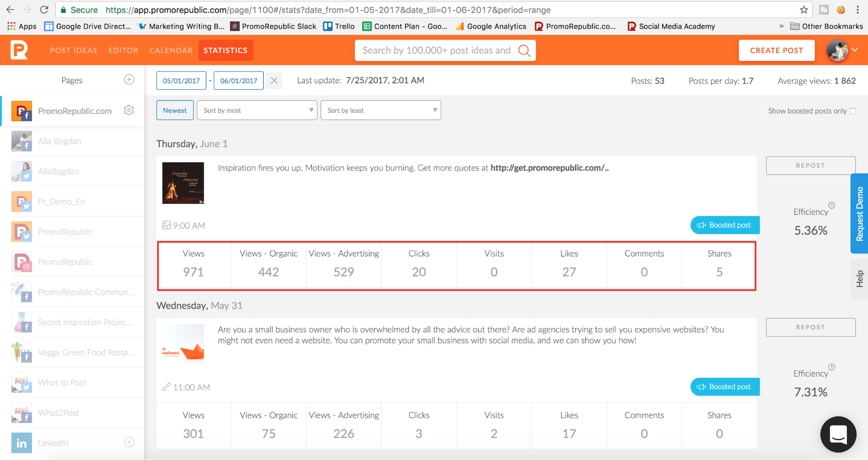Open Sort by least dropdown
The width and height of the screenshot is (868, 460).
pos(381,110)
